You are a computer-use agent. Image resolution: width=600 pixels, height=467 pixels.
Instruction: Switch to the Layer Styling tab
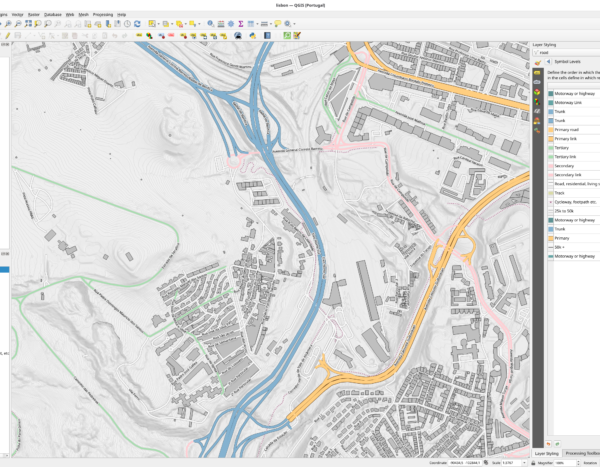tap(546, 453)
